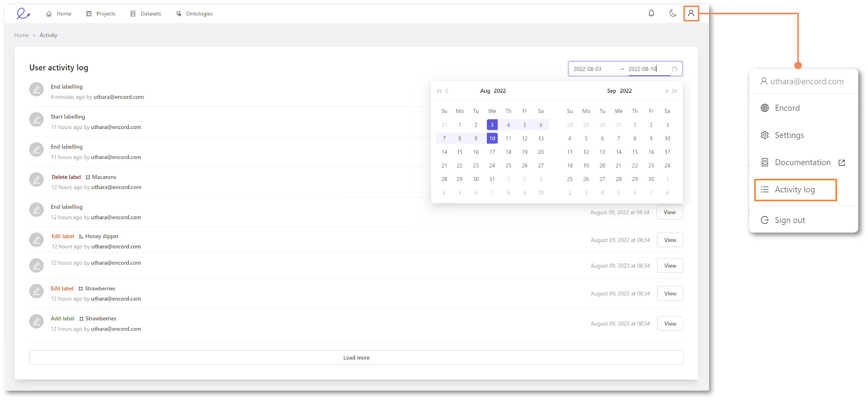Image resolution: width=868 pixels, height=400 pixels.
Task: Click Settings gear icon in user menu
Action: coord(764,135)
